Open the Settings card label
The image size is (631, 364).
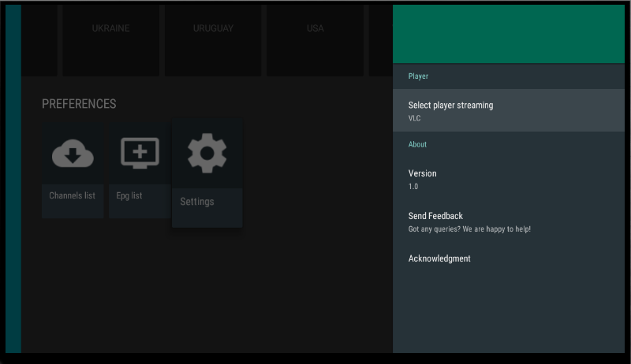click(x=197, y=202)
